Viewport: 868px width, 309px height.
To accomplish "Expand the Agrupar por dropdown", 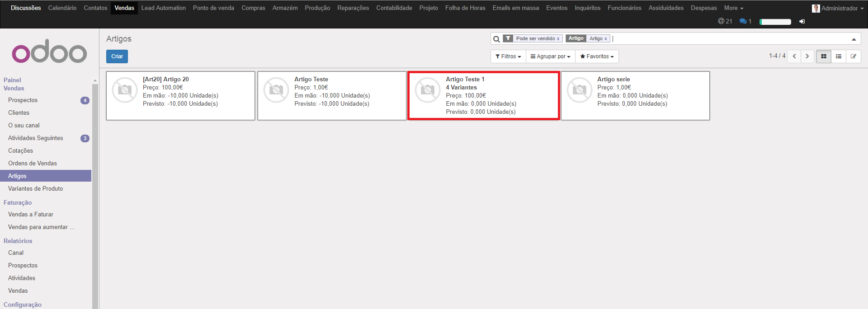I will (550, 56).
